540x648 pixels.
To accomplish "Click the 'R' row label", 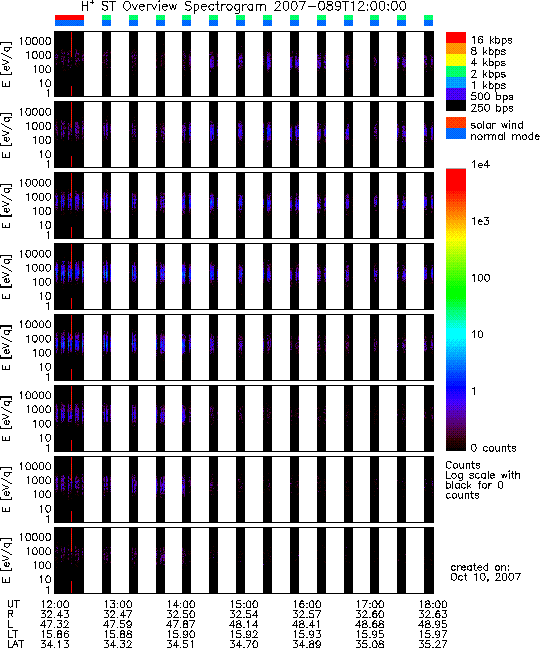I will point(11,615).
